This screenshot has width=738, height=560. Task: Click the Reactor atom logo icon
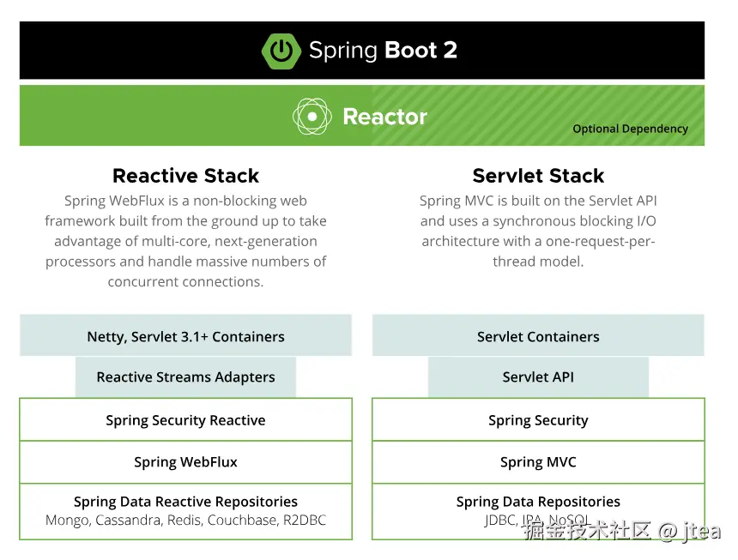[312, 116]
